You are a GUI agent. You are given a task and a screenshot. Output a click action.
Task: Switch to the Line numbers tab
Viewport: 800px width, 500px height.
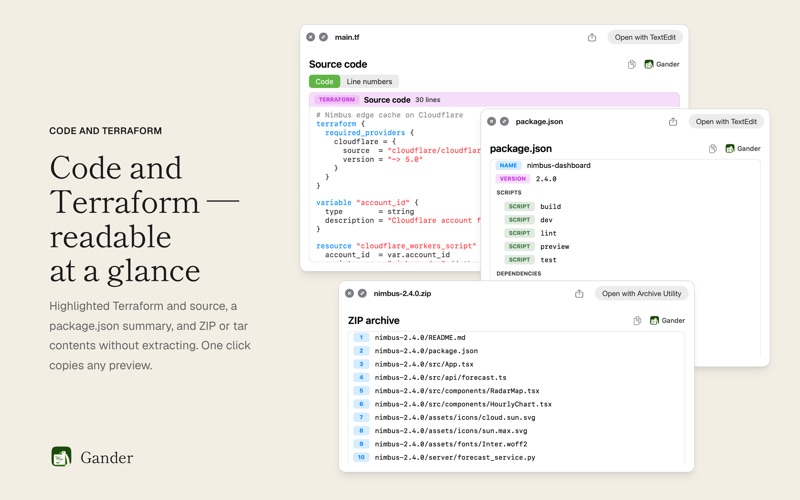(369, 82)
